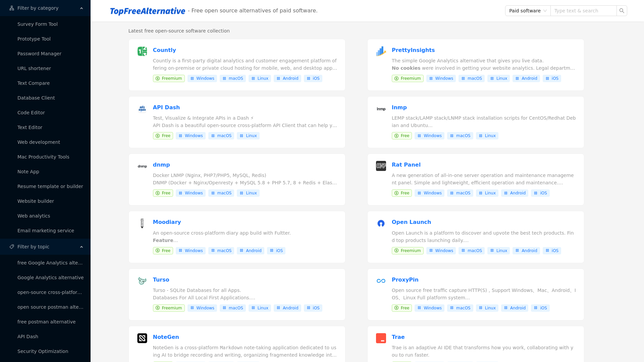
Task: Click the macOS tag on Turso card
Action: (x=233, y=308)
